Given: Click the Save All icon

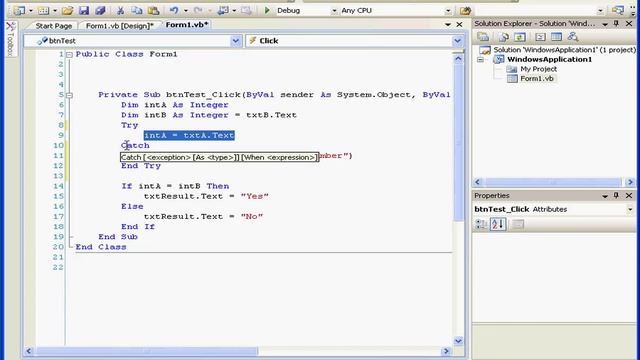Looking at the screenshot, I should pos(100,10).
